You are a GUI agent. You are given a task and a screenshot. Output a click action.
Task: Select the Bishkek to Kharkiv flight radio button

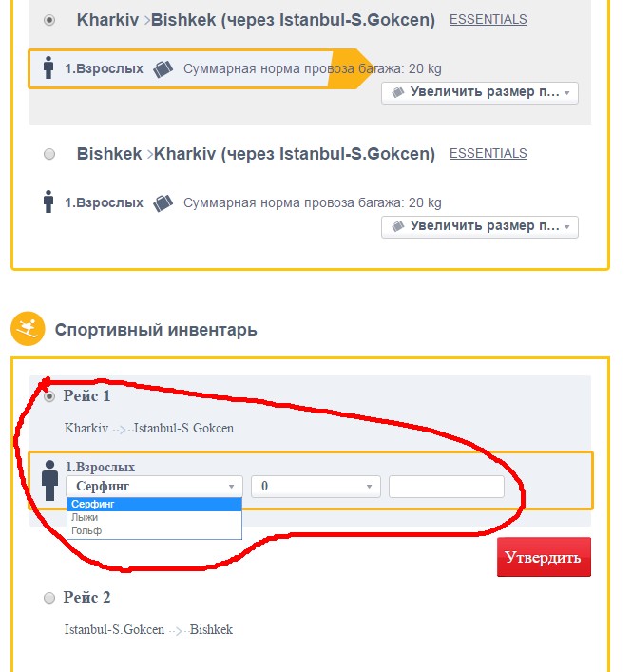pos(49,154)
